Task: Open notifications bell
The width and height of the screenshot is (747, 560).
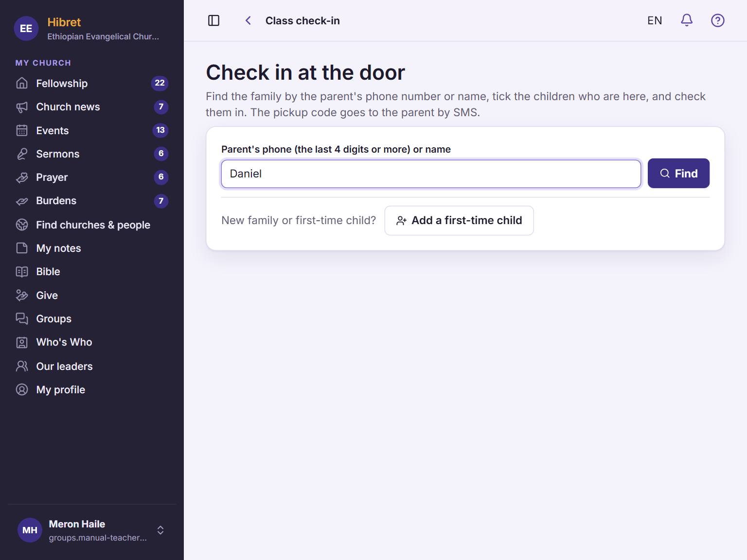Action: (687, 20)
